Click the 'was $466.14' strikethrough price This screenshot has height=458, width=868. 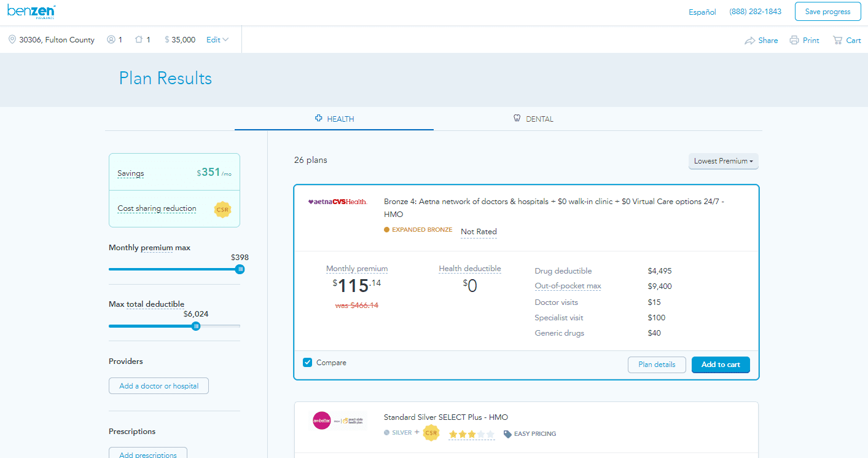(x=357, y=306)
